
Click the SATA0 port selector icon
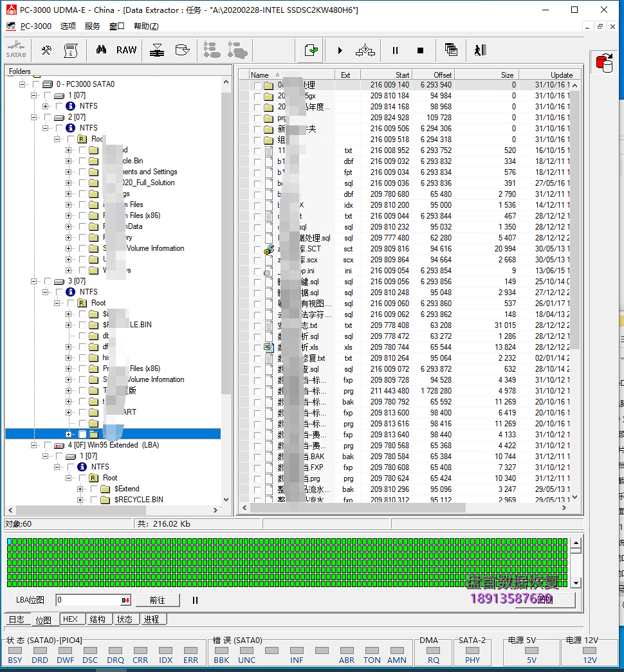tap(16, 50)
